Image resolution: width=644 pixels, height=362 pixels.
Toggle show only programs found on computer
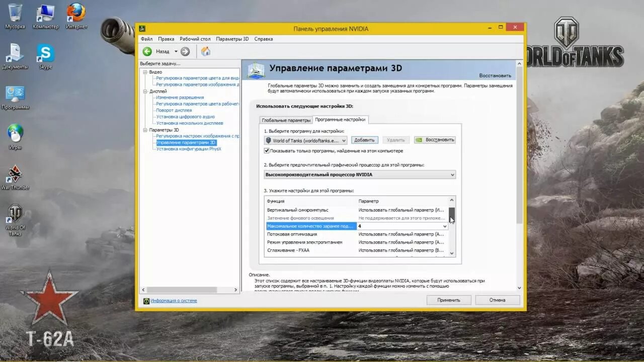click(x=267, y=151)
